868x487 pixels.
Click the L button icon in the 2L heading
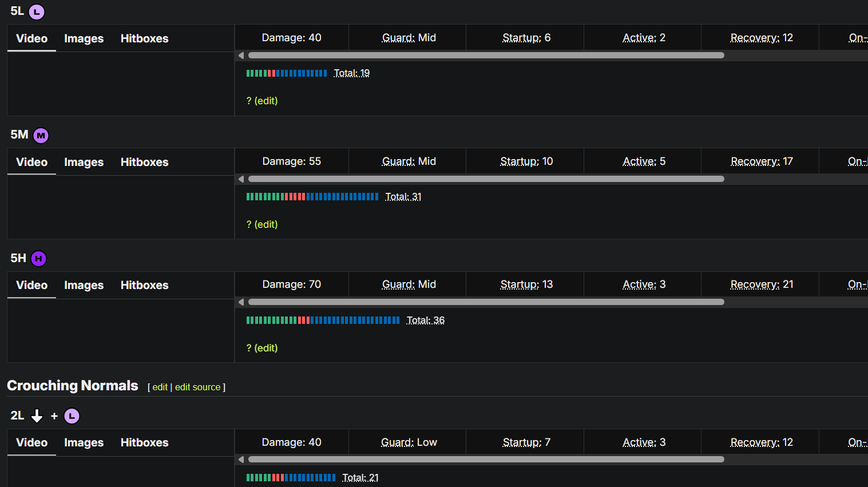[x=72, y=416]
